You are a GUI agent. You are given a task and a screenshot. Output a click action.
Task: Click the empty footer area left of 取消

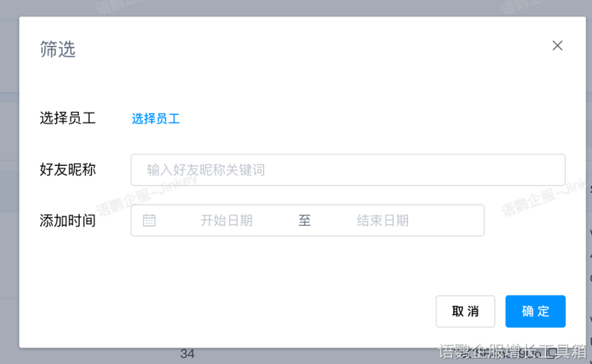click(x=247, y=311)
